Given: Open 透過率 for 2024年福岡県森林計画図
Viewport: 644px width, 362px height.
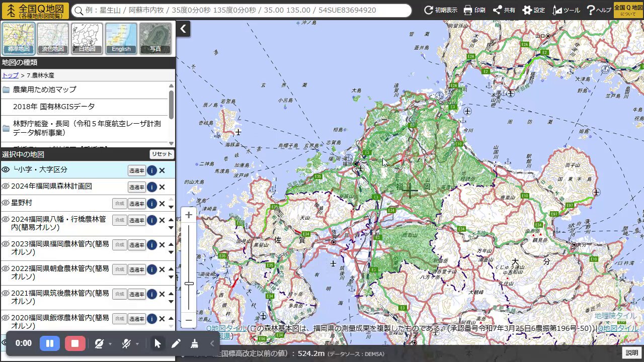Looking at the screenshot, I should (137, 187).
